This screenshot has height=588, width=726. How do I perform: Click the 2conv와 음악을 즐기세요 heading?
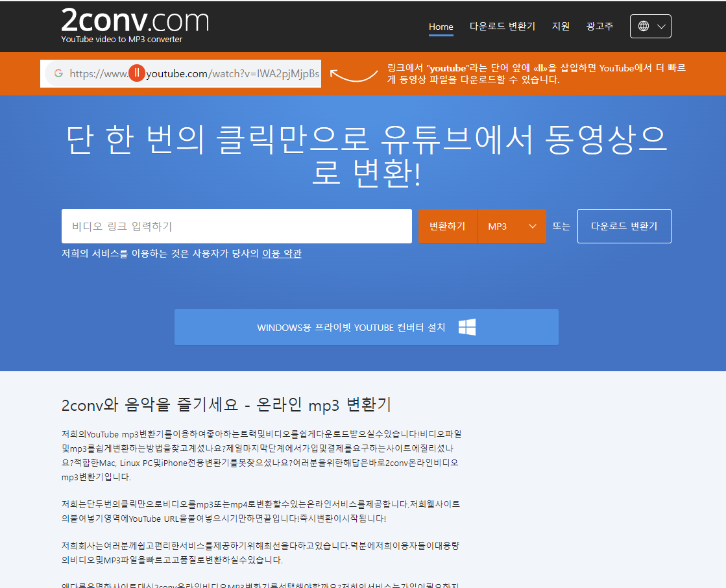pyautogui.click(x=226, y=404)
